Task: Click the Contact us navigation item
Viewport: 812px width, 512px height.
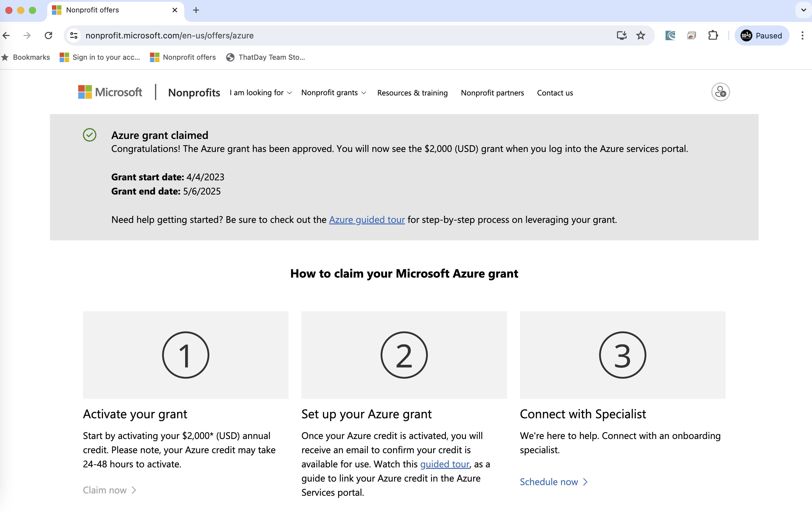Action: [555, 93]
